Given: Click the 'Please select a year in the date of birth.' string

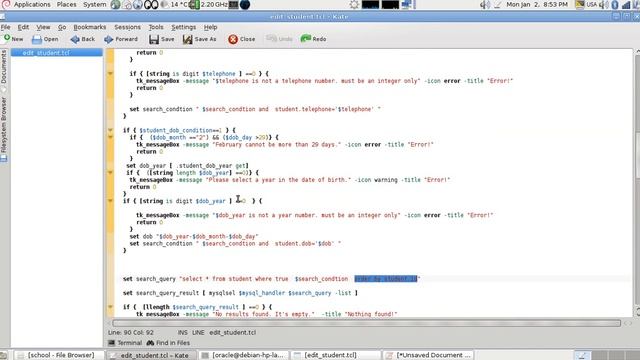Looking at the screenshot, I should point(278,180).
